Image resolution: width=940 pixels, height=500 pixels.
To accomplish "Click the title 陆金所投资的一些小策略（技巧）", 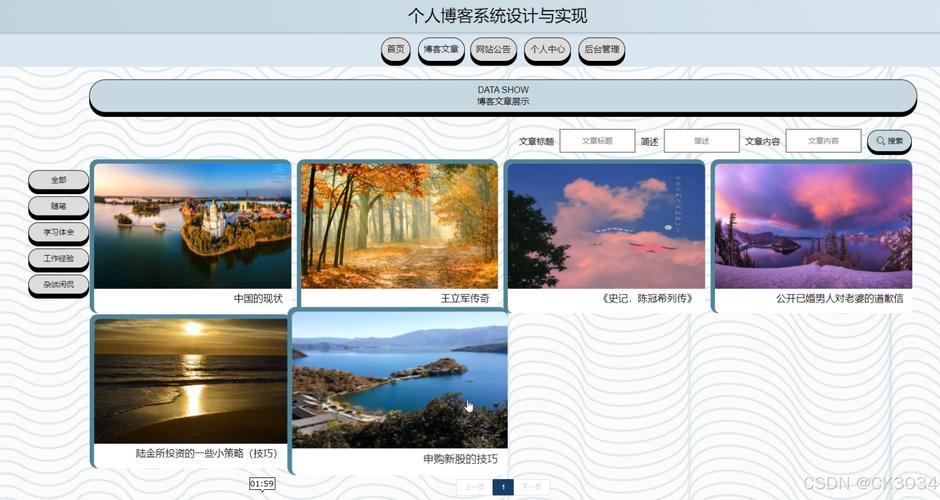I will tap(207, 454).
